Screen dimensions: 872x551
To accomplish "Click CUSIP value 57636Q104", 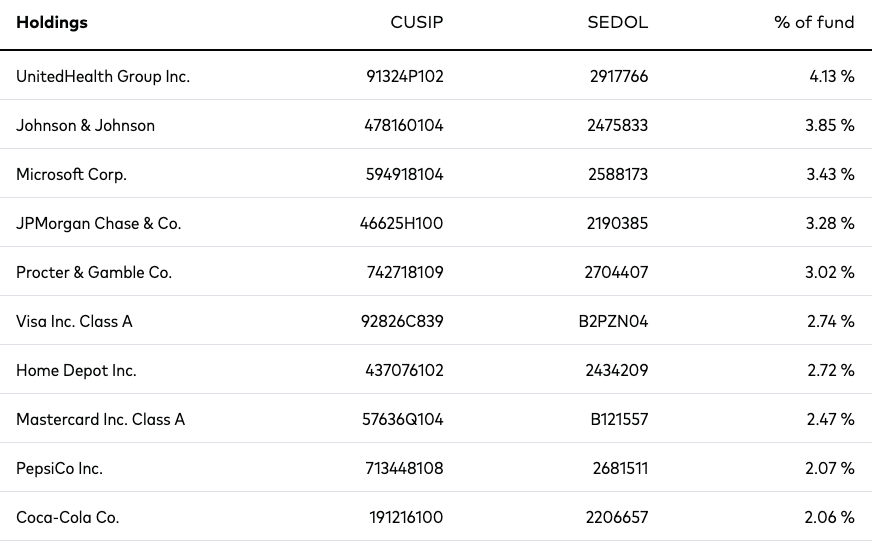I will [x=403, y=419].
